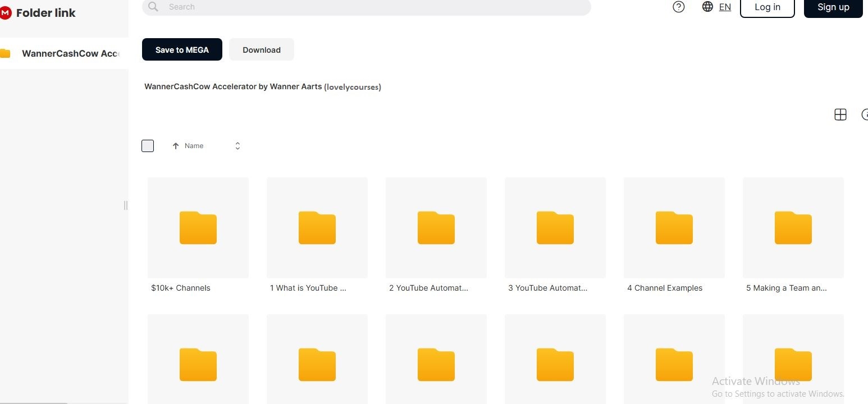
Task: Click the Download button
Action: [262, 50]
